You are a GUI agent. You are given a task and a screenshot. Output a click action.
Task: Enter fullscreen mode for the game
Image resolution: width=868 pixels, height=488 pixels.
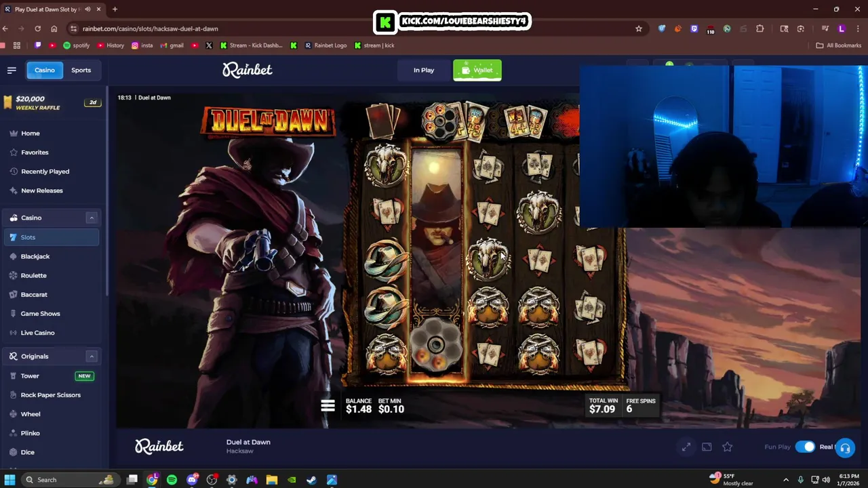686,447
